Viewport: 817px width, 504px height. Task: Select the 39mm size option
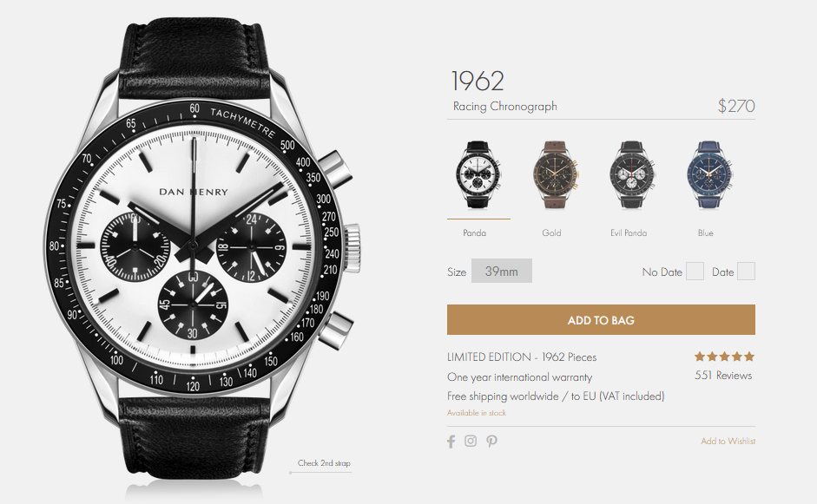click(502, 271)
